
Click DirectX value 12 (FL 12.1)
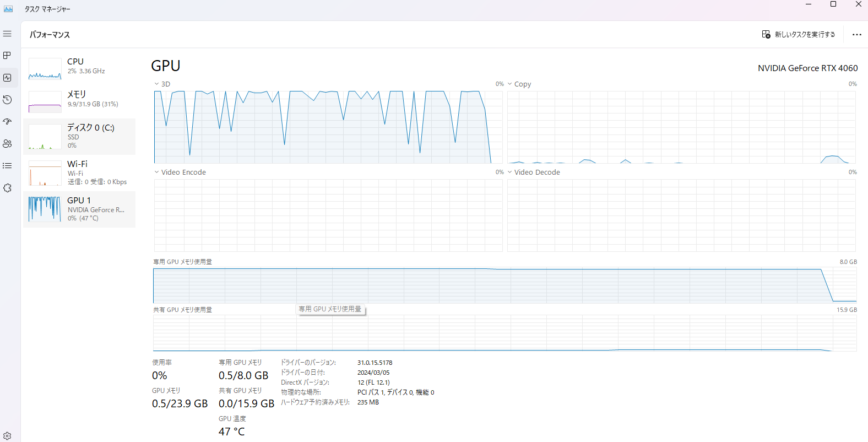[373, 382]
